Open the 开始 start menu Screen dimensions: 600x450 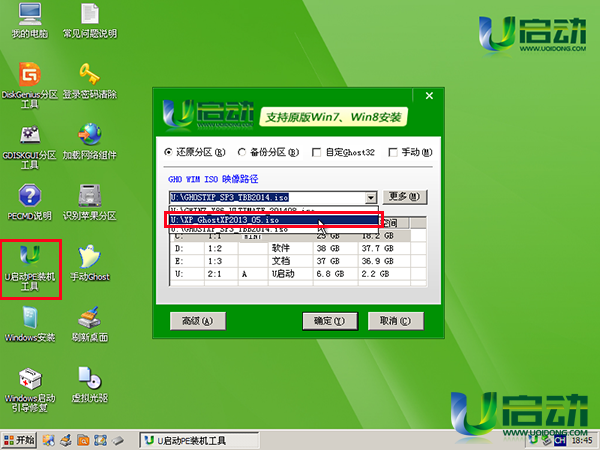click(x=19, y=440)
